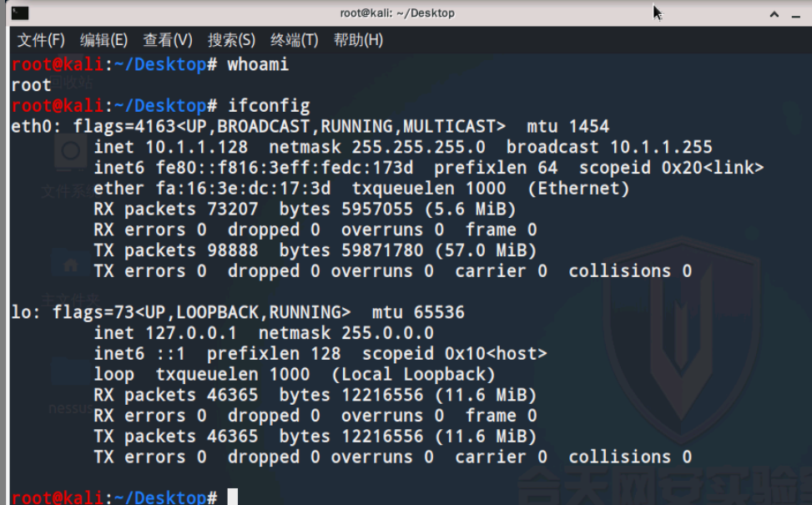
Task: Open the 终端(T) menu
Action: 294,40
